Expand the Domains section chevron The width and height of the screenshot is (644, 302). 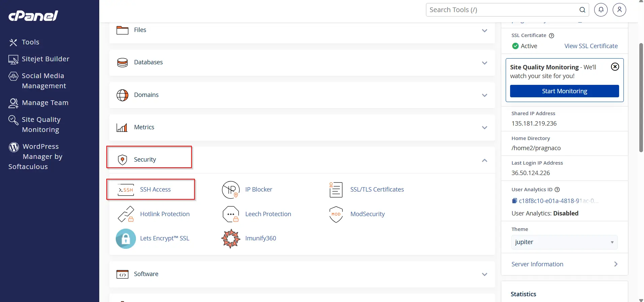click(485, 95)
